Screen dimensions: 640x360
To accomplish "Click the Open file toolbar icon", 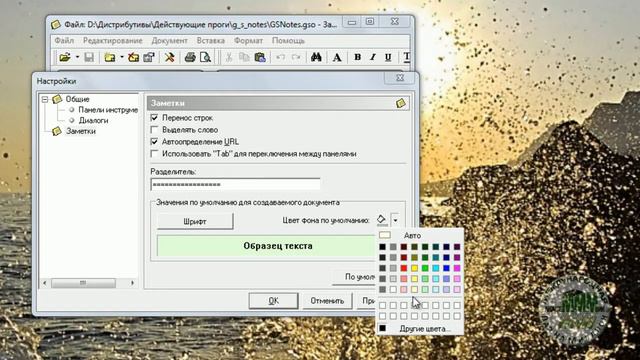I will tap(64, 57).
